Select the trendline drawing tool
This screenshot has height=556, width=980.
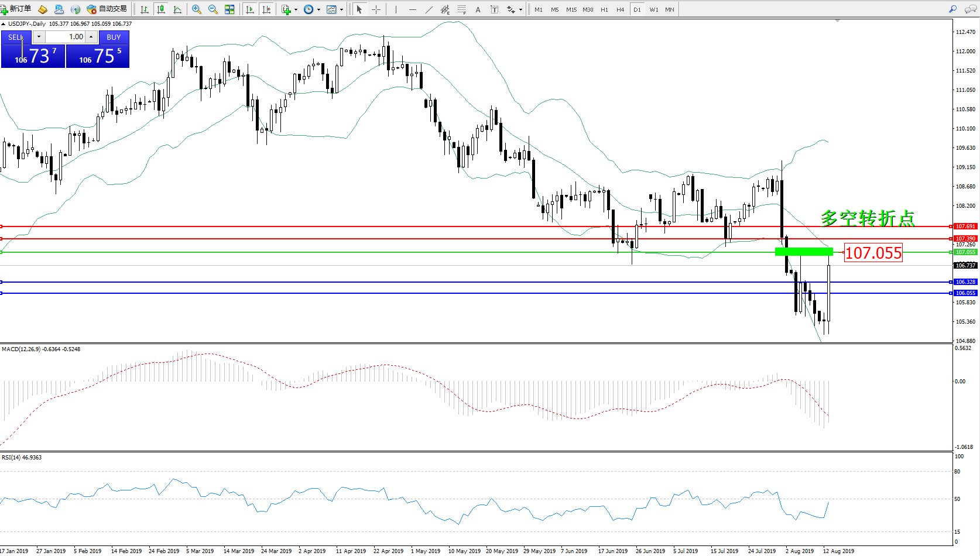point(429,9)
